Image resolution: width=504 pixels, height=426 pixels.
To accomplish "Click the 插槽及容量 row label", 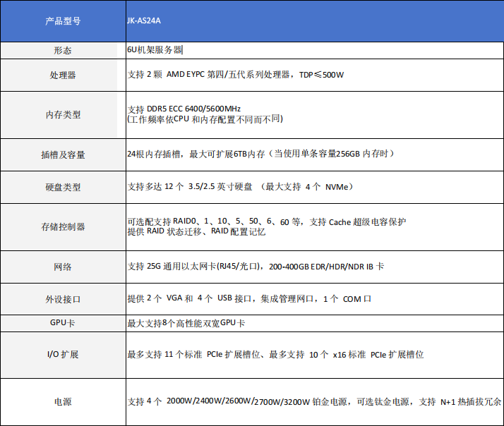I will point(62,154).
